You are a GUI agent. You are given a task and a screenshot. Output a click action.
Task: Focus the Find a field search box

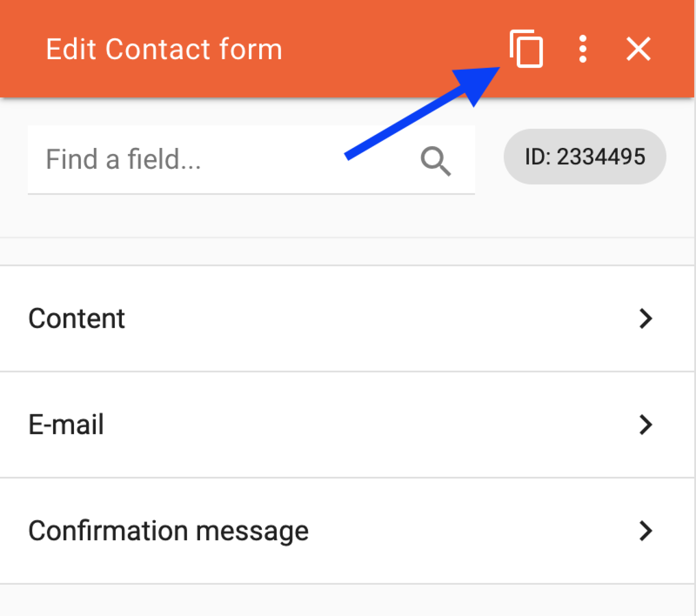pos(251,160)
